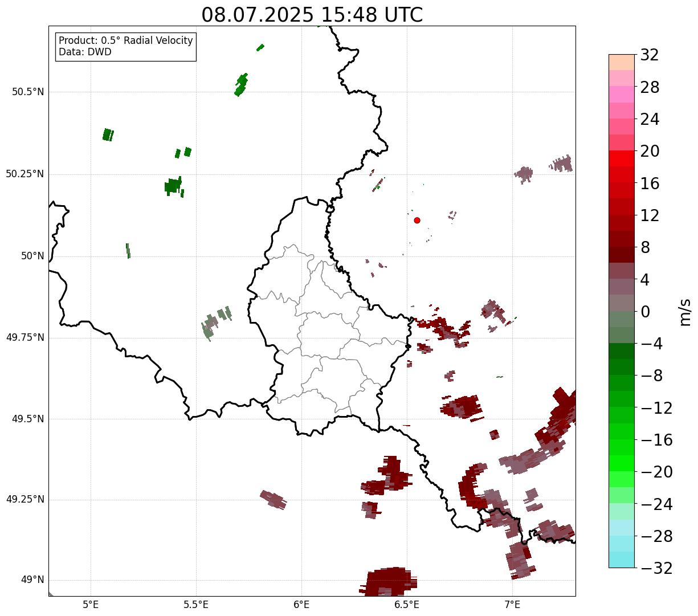Image resolution: width=698 pixels, height=616 pixels.
Task: Click the colorbar tick label 32
Action: pyautogui.click(x=650, y=55)
